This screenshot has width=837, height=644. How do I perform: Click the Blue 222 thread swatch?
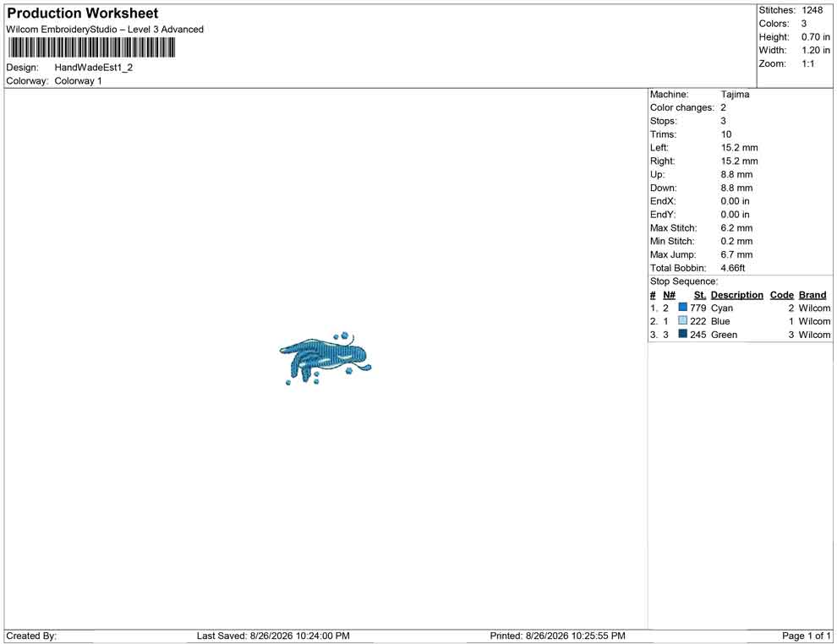pyautogui.click(x=683, y=320)
